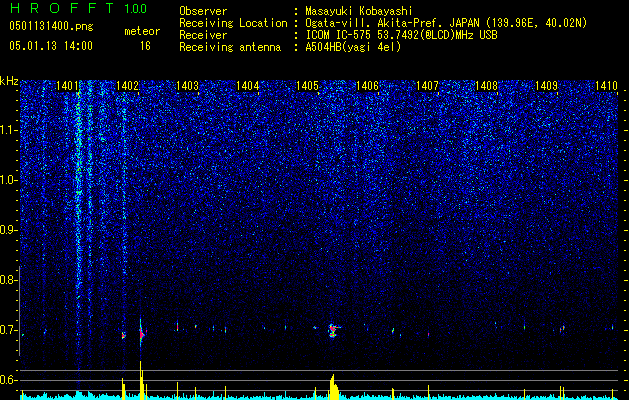
Task: Click the meteor count value 16
Action: [x=145, y=46]
